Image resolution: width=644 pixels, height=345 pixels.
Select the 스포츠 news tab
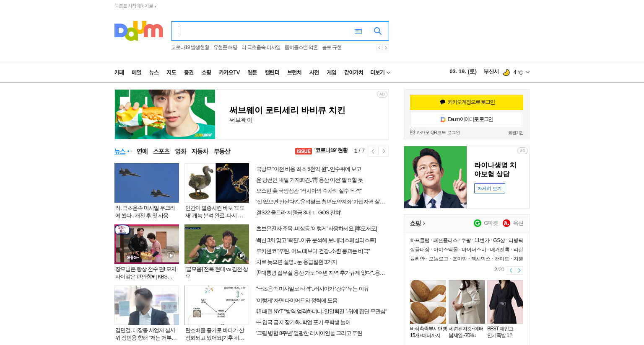click(x=161, y=151)
